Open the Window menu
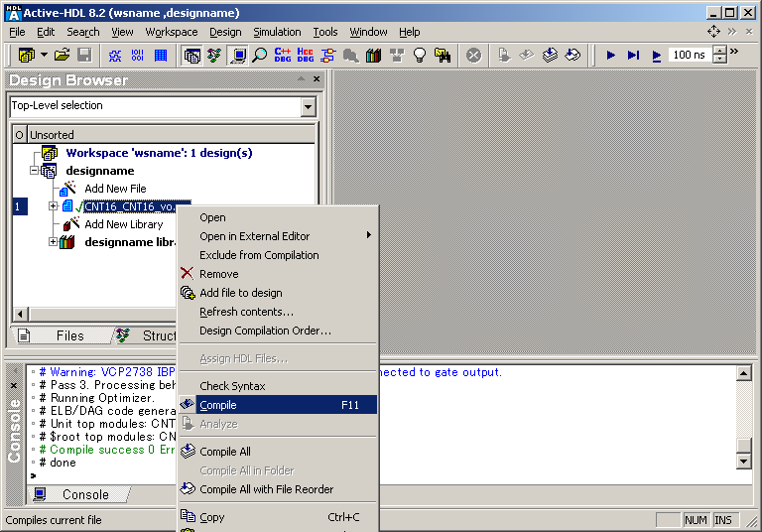The height and width of the screenshot is (532, 762). pos(368,32)
